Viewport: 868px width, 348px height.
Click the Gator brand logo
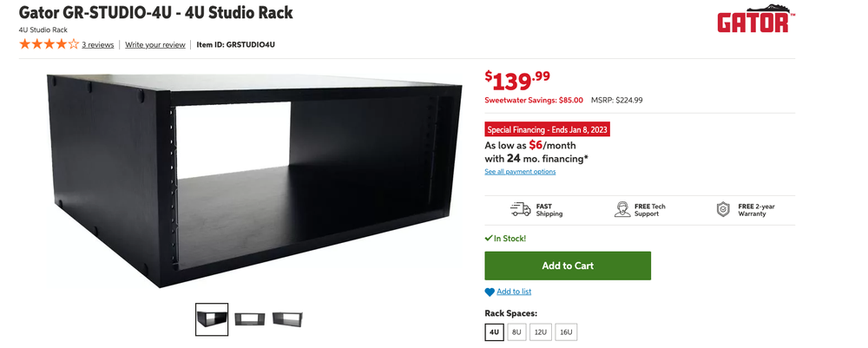click(x=756, y=19)
